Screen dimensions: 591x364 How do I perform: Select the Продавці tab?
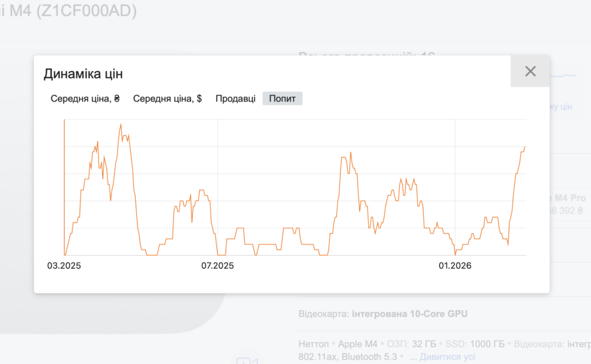[235, 99]
